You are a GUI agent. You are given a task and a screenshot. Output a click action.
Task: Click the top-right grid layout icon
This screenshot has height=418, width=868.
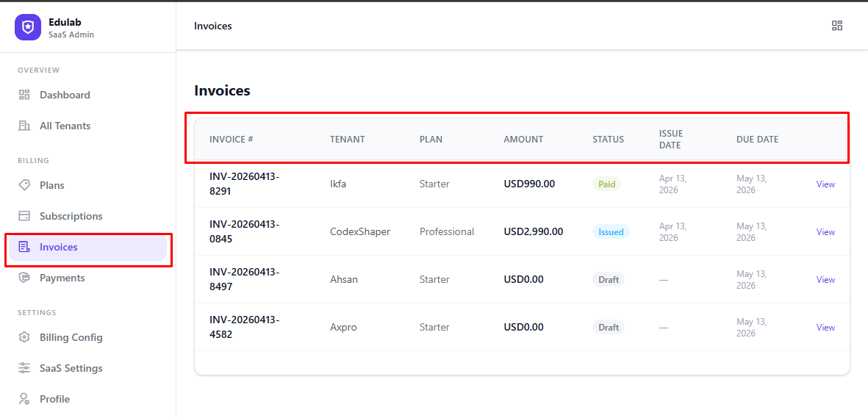[x=836, y=26]
